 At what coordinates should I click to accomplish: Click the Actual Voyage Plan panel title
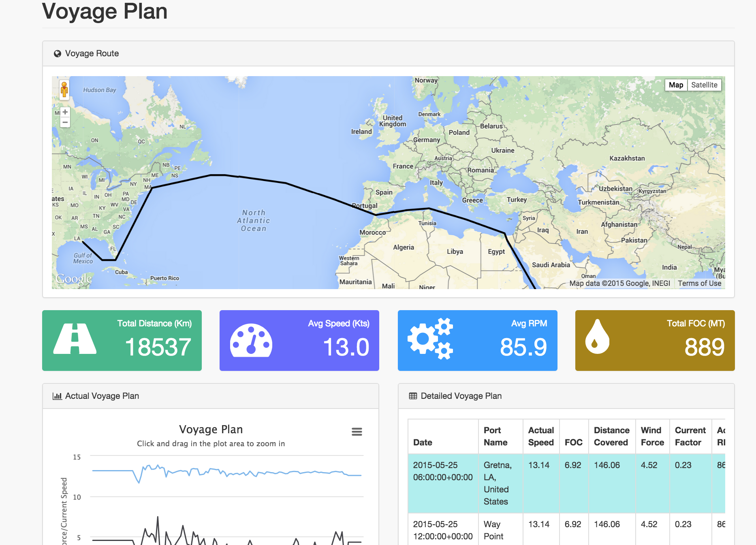click(102, 396)
